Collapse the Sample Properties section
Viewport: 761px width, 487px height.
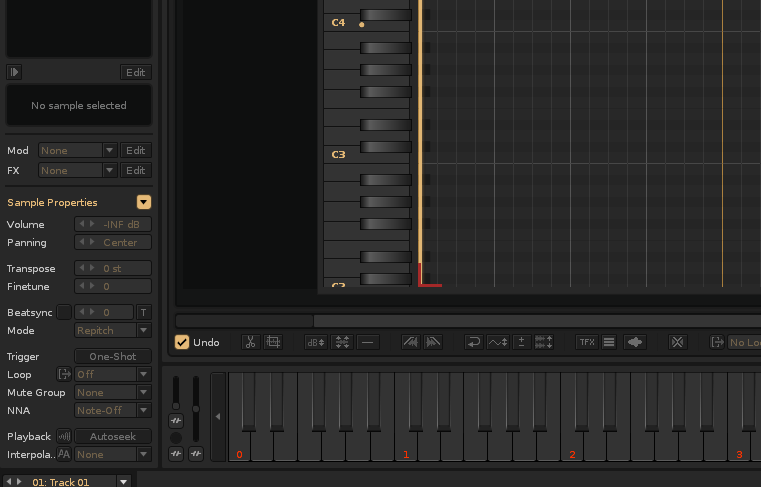[x=144, y=202]
